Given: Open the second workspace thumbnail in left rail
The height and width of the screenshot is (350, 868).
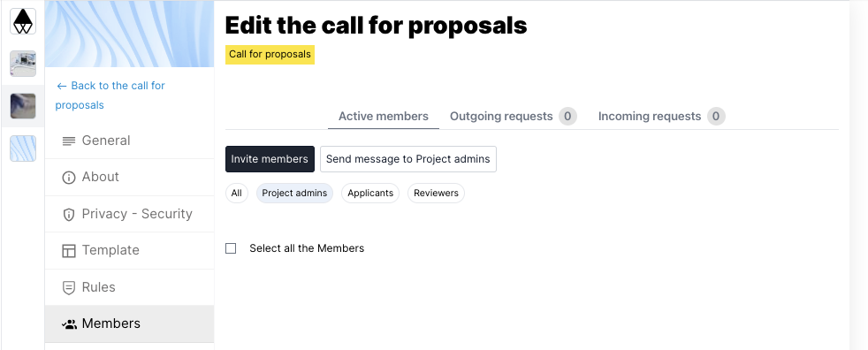Looking at the screenshot, I should (23, 64).
